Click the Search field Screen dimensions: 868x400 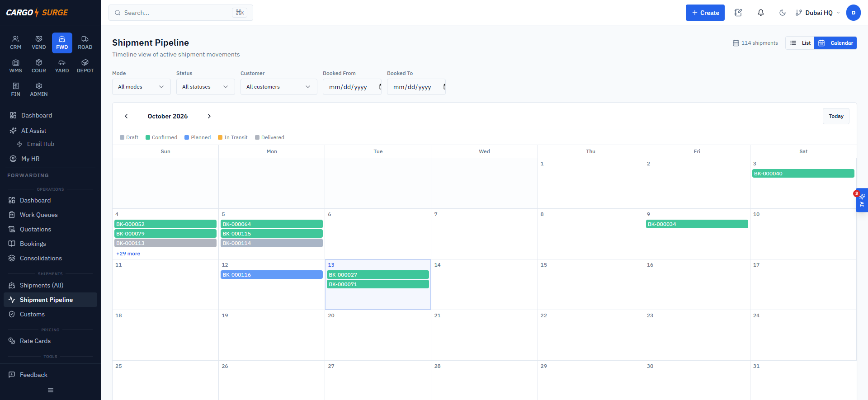[181, 13]
